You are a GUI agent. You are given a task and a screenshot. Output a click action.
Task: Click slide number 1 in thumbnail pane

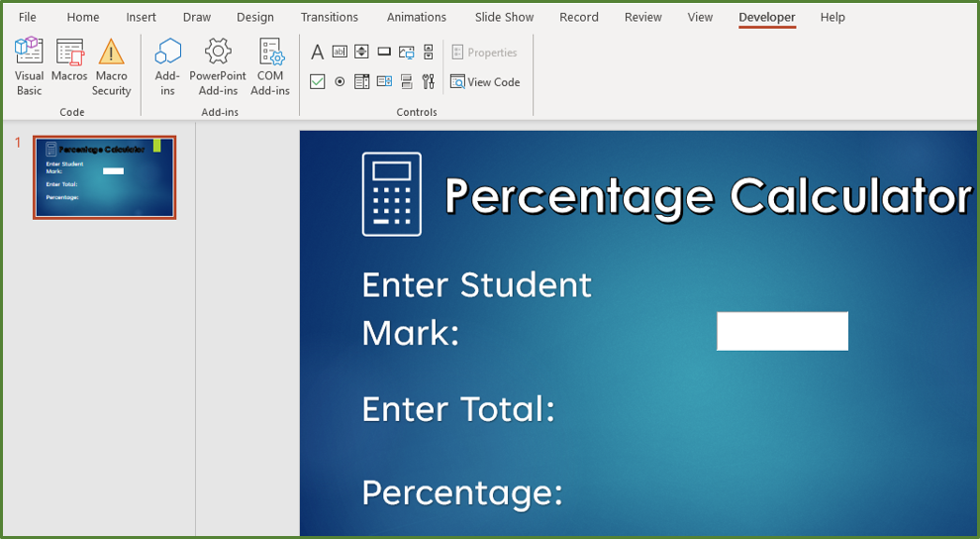[x=18, y=143]
